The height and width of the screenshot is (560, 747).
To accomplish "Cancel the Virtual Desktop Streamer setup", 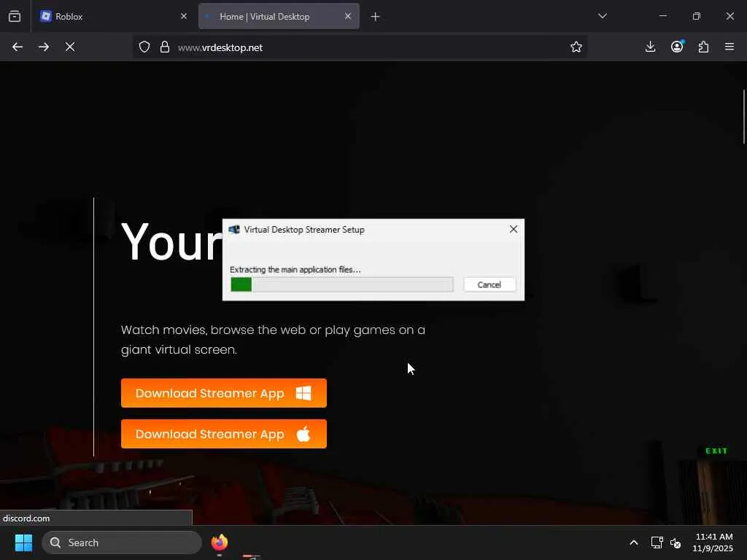I will [x=489, y=285].
